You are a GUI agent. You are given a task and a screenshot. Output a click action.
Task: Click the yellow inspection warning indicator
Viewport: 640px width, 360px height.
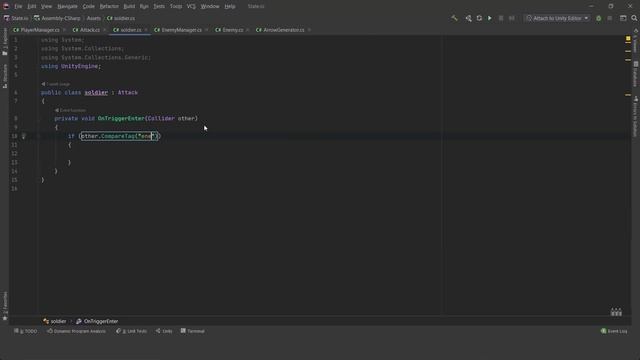point(628,39)
